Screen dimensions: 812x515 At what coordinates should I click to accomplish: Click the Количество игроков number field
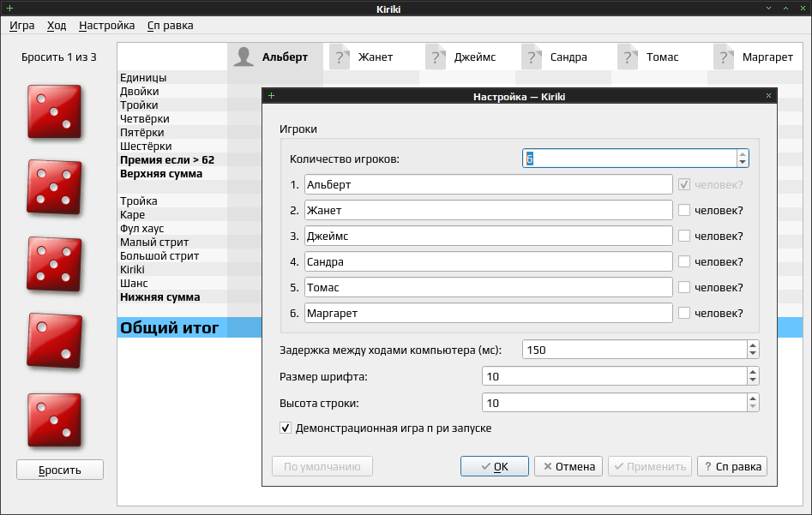pyautogui.click(x=629, y=159)
